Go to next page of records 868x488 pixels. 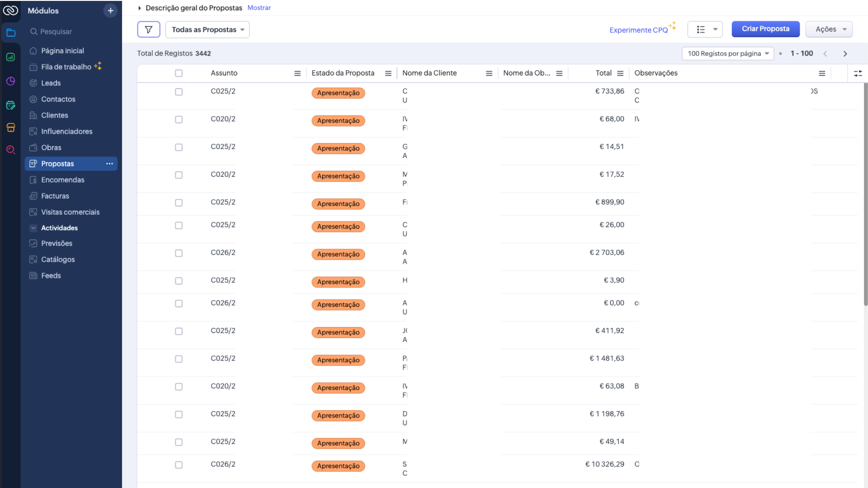point(845,54)
